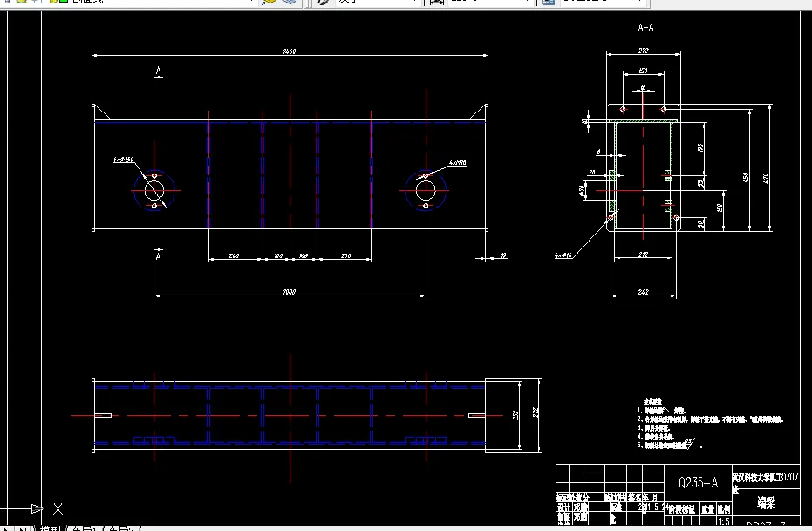
Task: Click the 212 width dimension in section view
Action: point(643,255)
